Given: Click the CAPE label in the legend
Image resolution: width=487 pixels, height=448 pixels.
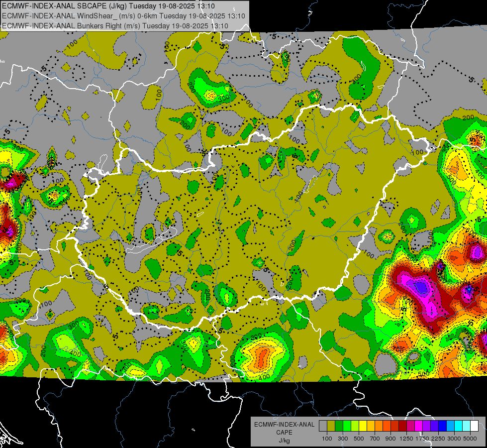Looking at the screenshot, I should [x=284, y=433].
